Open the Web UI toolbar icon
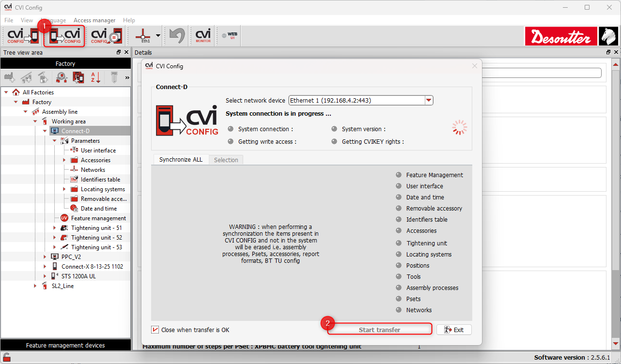This screenshot has width=621, height=364. point(229,36)
